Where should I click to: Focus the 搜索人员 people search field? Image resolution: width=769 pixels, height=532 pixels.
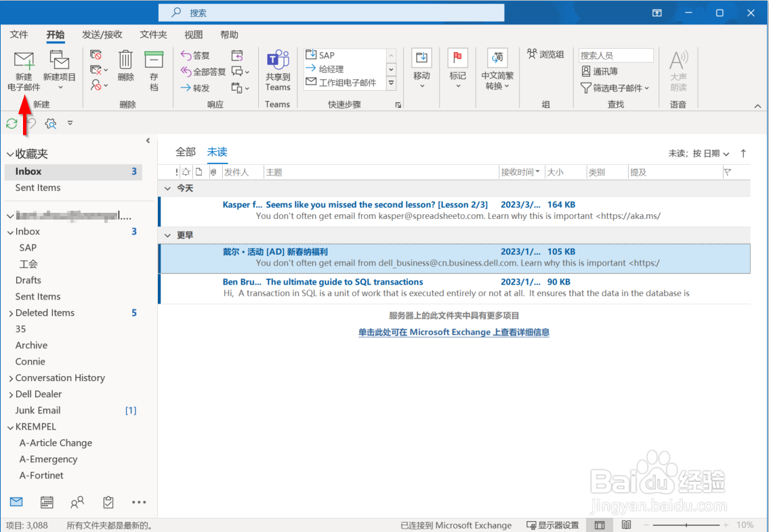click(616, 56)
